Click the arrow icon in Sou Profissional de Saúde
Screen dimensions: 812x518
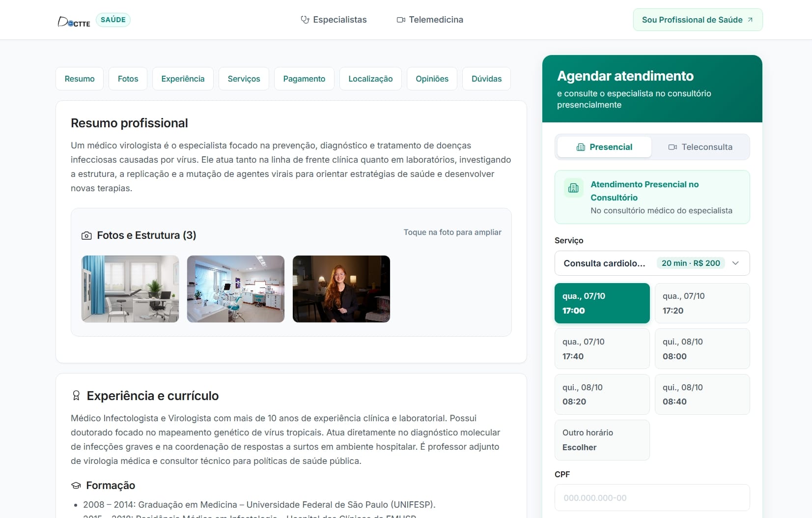750,20
